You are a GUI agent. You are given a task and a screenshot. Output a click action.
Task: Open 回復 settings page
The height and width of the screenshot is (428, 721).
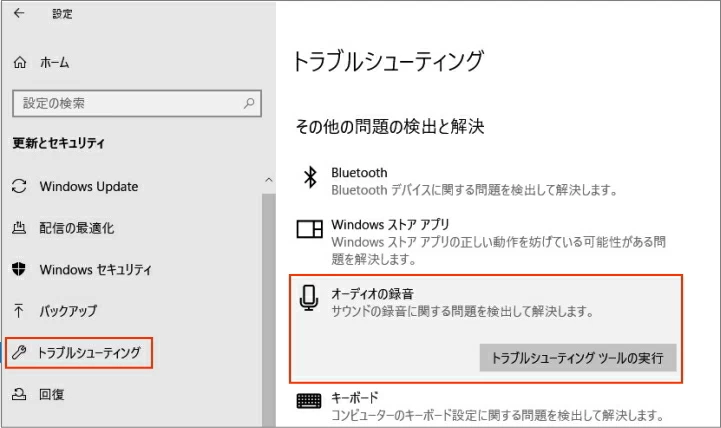52,394
